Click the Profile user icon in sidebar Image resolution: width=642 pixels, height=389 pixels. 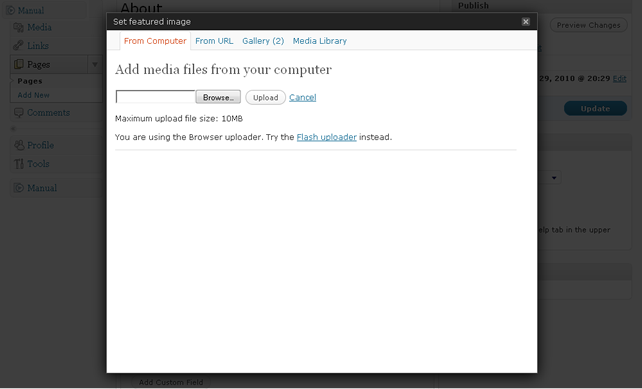[x=19, y=145]
